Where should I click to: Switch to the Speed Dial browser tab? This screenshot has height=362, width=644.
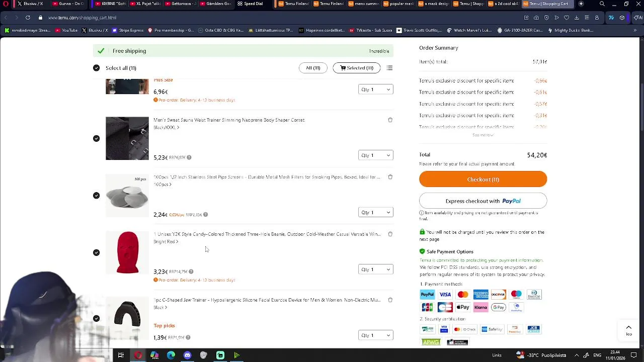pyautogui.click(x=250, y=4)
